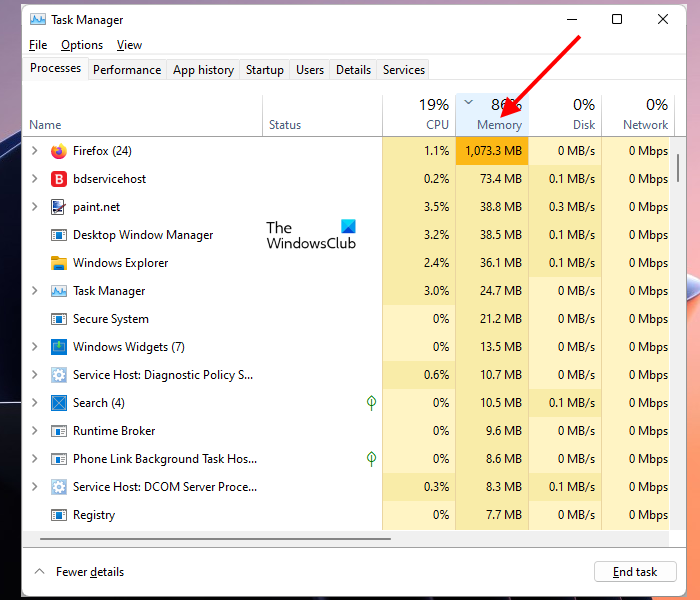Expand the Search process group
Image resolution: width=700 pixels, height=600 pixels.
tap(35, 403)
